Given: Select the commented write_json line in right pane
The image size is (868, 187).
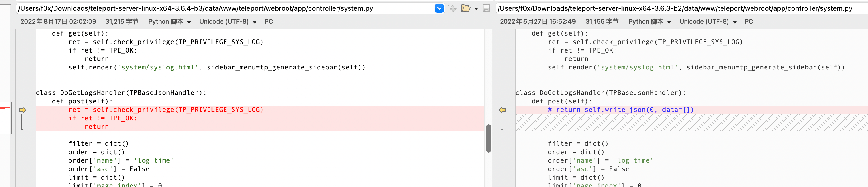Looking at the screenshot, I should [x=621, y=110].
